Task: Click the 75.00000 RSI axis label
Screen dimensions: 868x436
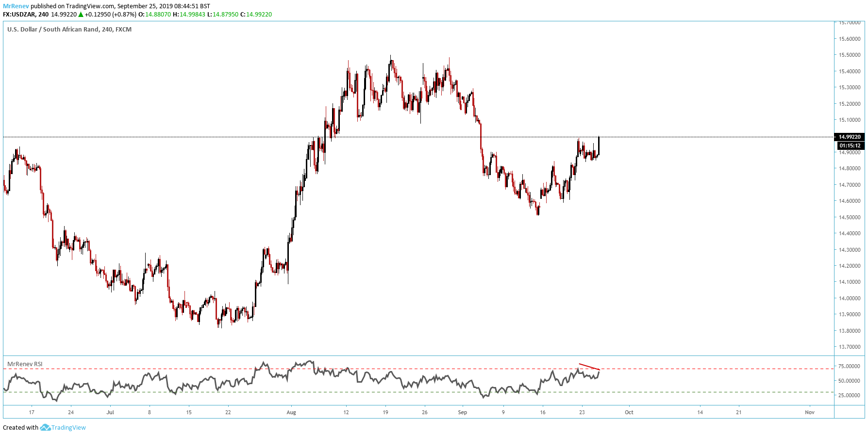Action: [x=850, y=366]
